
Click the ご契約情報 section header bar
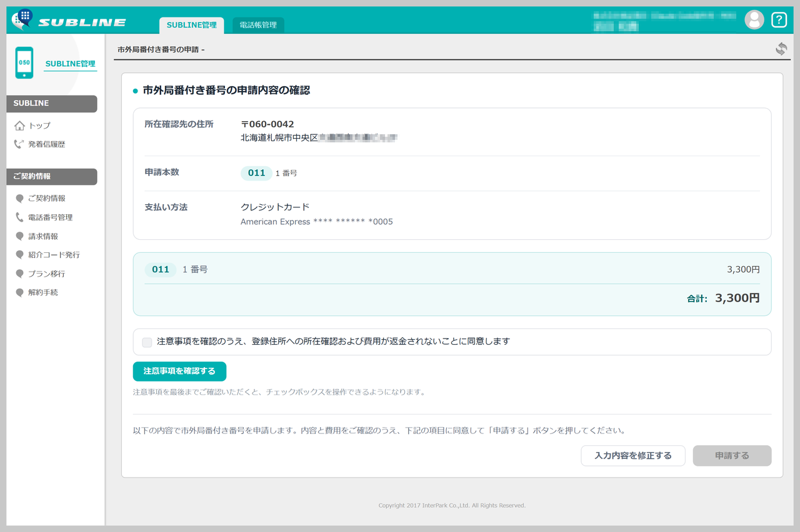52,177
